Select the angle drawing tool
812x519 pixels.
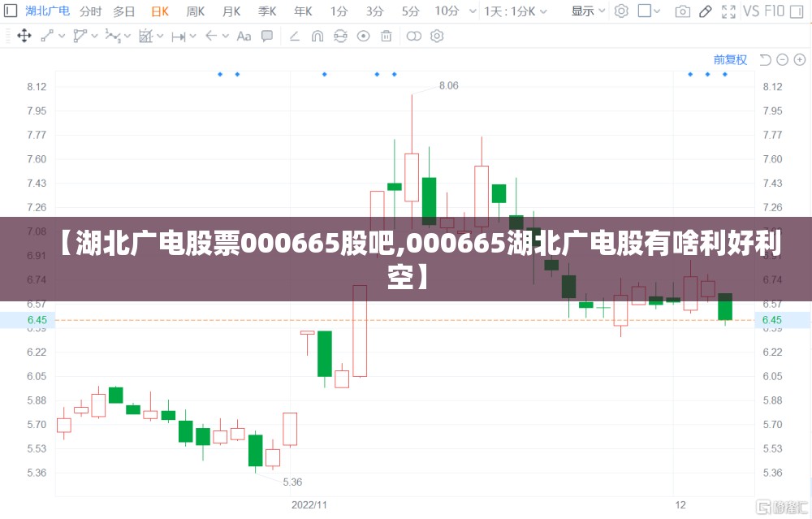(x=294, y=36)
